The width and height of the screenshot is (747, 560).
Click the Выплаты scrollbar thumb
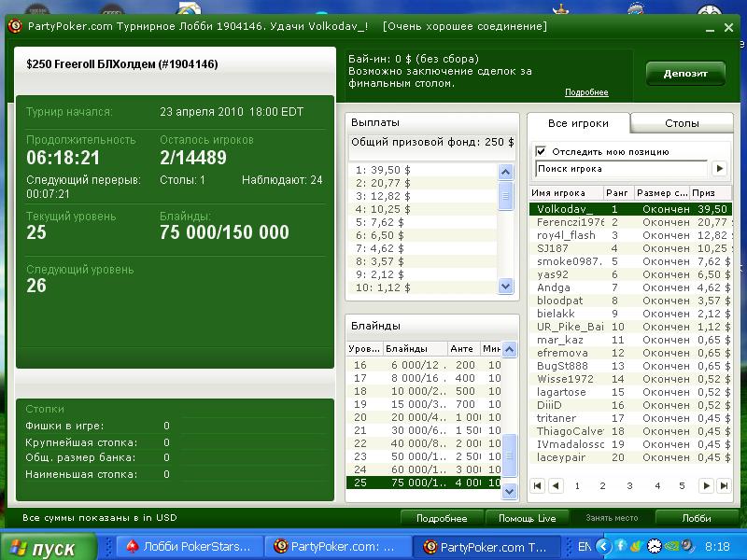[x=505, y=196]
